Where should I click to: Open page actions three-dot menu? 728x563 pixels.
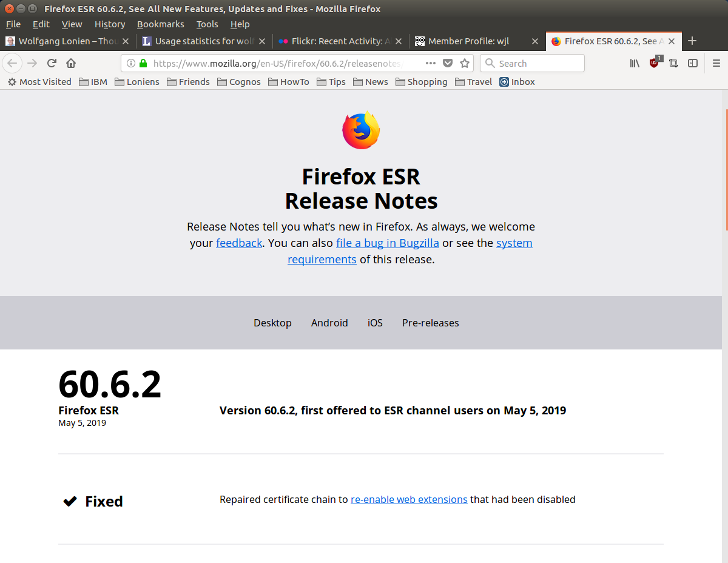431,63
